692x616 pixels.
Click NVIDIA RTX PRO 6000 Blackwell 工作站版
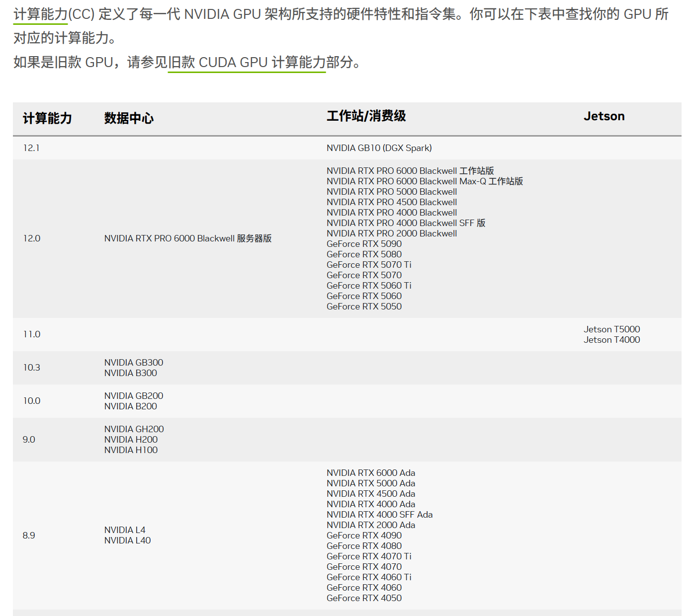coord(410,171)
